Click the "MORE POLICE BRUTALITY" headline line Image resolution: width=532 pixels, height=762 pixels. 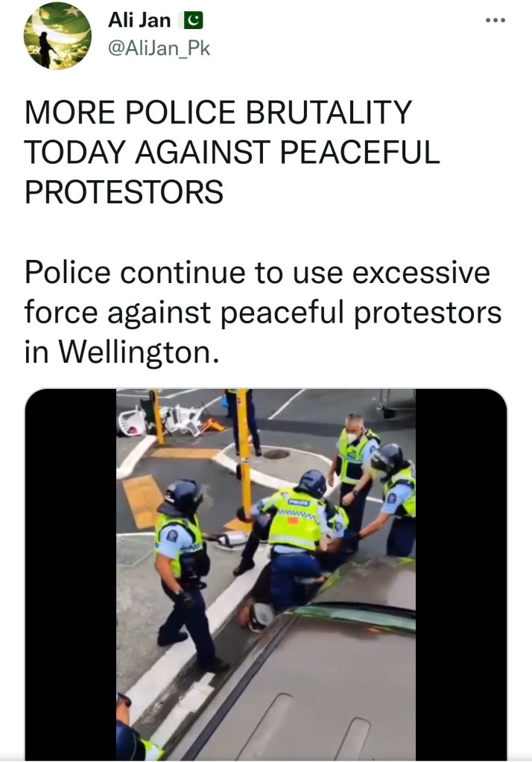218,112
